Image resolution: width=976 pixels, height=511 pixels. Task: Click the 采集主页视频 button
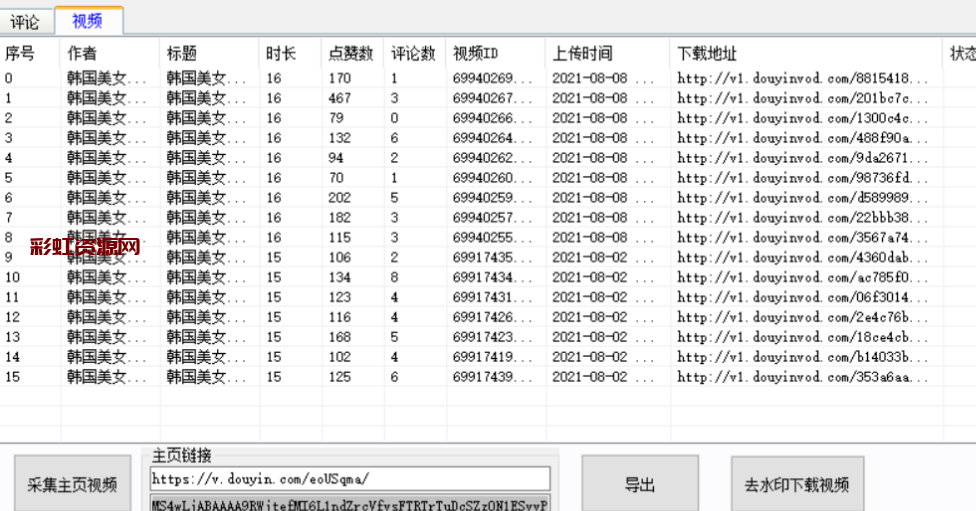(71, 485)
